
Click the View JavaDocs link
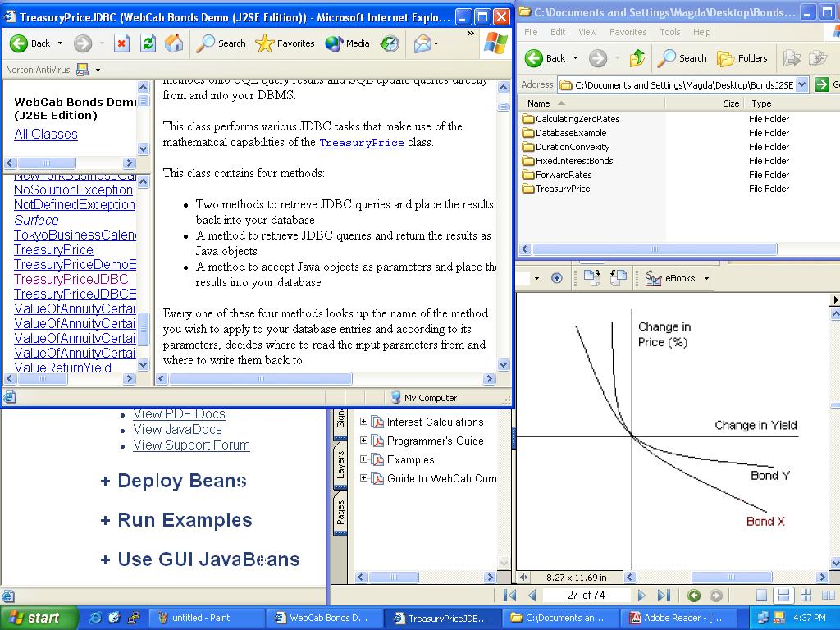(177, 429)
